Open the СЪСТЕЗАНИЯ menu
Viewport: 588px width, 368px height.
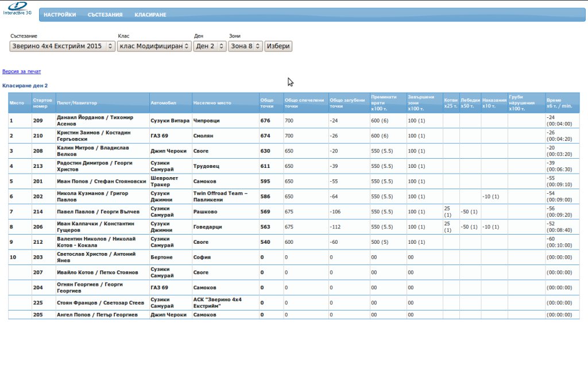coord(105,15)
